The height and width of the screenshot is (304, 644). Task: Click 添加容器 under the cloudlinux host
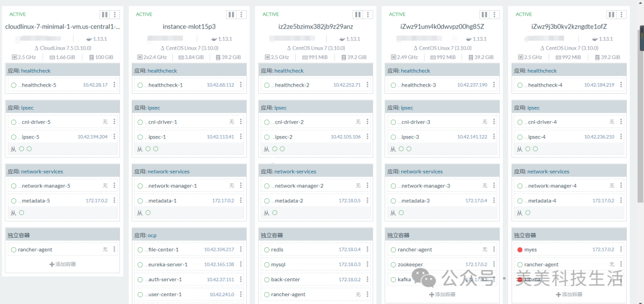(x=63, y=264)
